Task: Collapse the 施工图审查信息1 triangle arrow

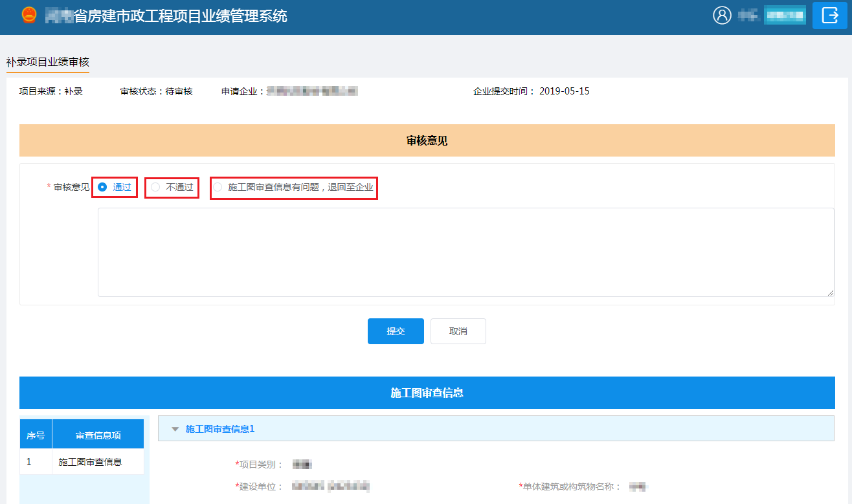Action: [x=175, y=429]
